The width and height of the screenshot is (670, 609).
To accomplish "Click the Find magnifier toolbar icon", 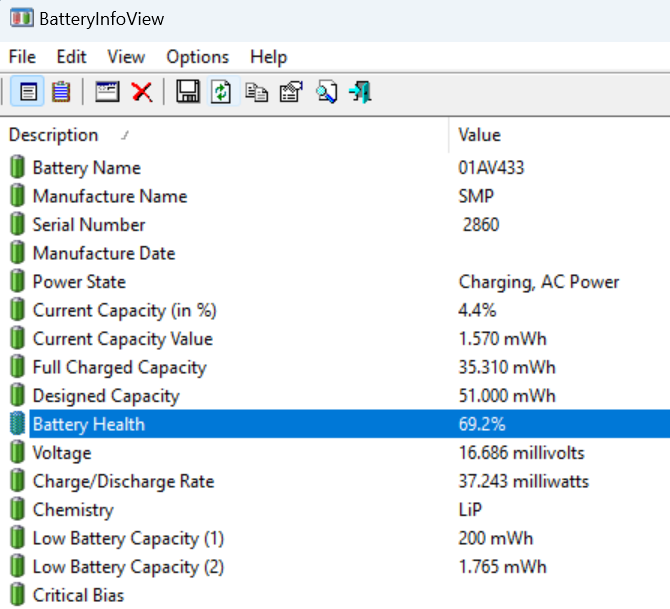I will coord(326,91).
